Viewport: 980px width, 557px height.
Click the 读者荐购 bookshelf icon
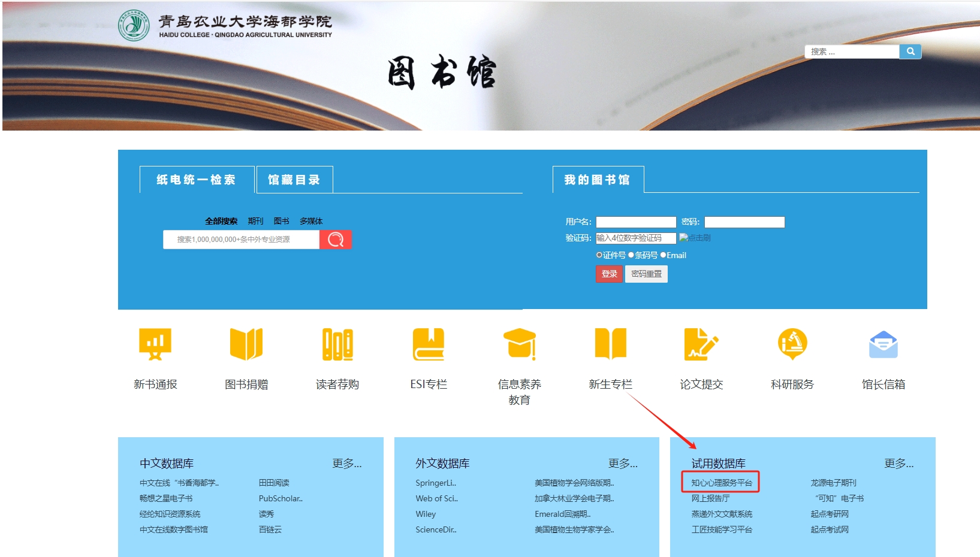(x=337, y=344)
